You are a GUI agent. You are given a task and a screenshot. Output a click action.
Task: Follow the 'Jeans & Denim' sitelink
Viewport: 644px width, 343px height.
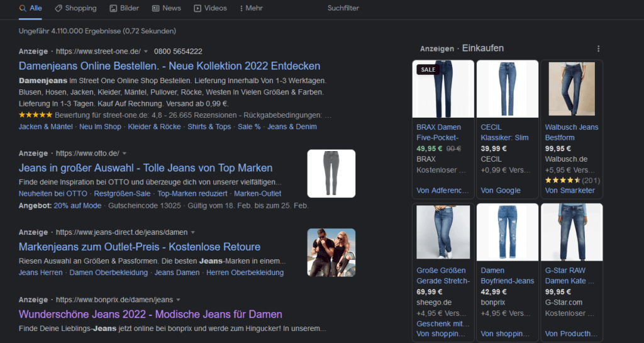pyautogui.click(x=292, y=127)
